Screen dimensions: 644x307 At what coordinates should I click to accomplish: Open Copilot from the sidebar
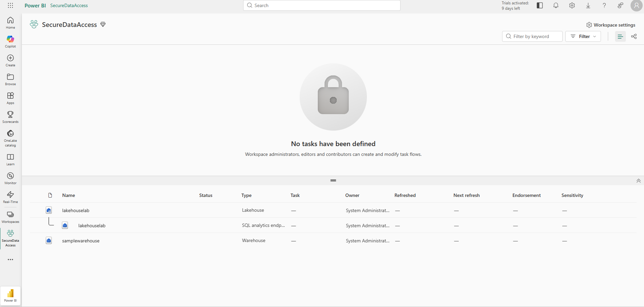10,42
